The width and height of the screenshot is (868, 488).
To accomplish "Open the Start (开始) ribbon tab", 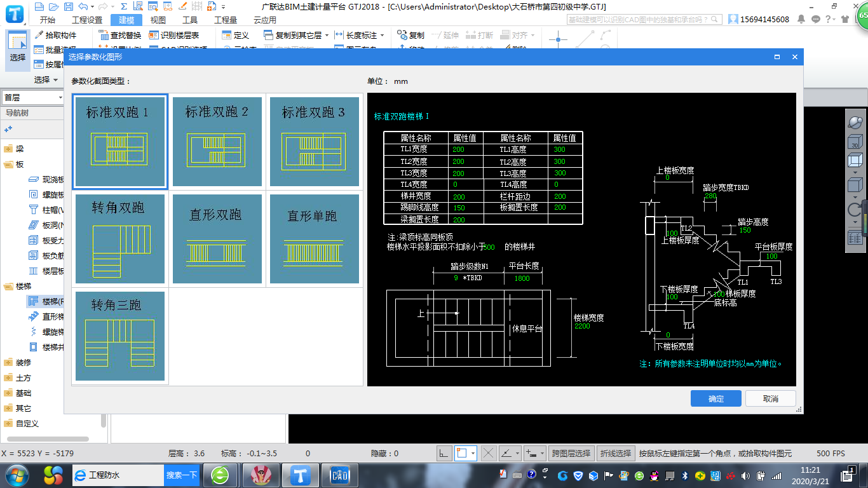I will pyautogui.click(x=47, y=20).
